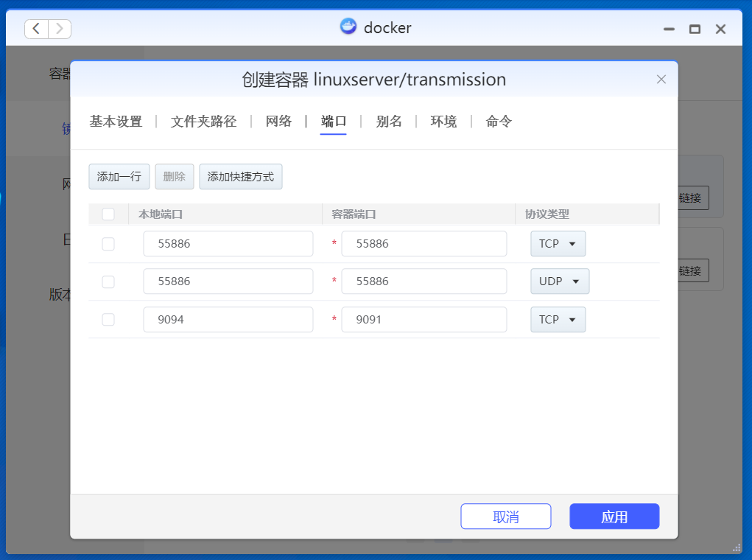This screenshot has height=560, width=752.
Task: Click the back navigation arrow
Action: coord(36,29)
